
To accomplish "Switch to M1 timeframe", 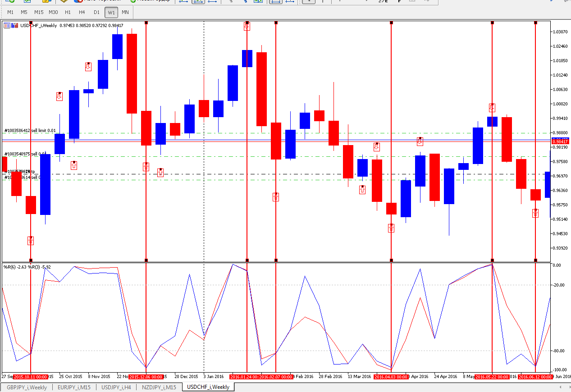I will [x=10, y=12].
